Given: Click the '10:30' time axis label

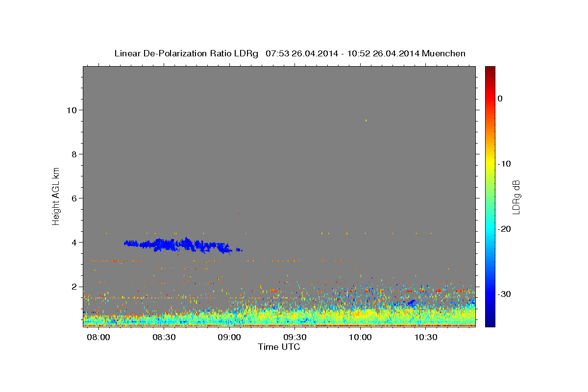Looking at the screenshot, I should tap(427, 338).
